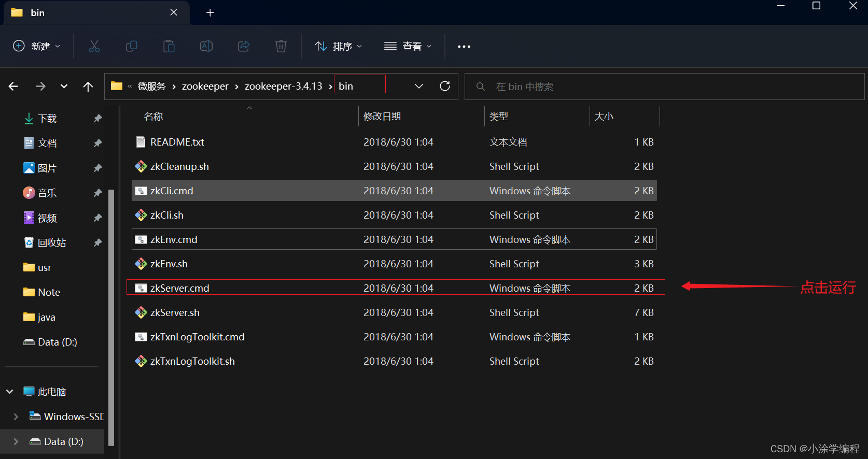Viewport: 868px width, 459px height.
Task: Add a new tab with plus
Action: pyautogui.click(x=210, y=12)
